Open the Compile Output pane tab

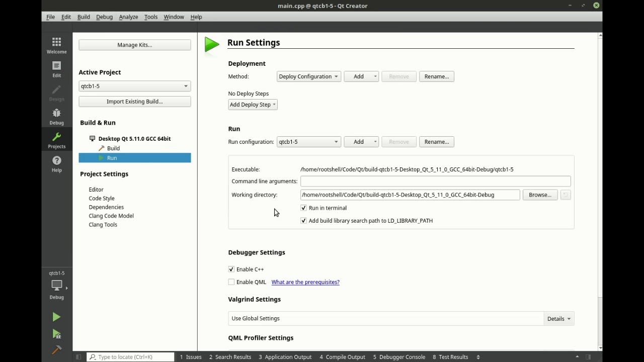click(342, 357)
